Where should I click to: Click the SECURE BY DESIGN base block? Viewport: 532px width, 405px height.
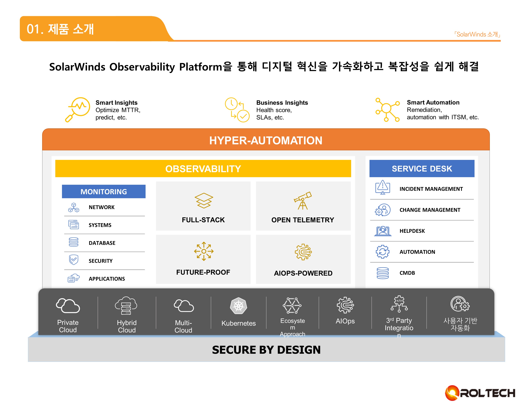point(266,350)
